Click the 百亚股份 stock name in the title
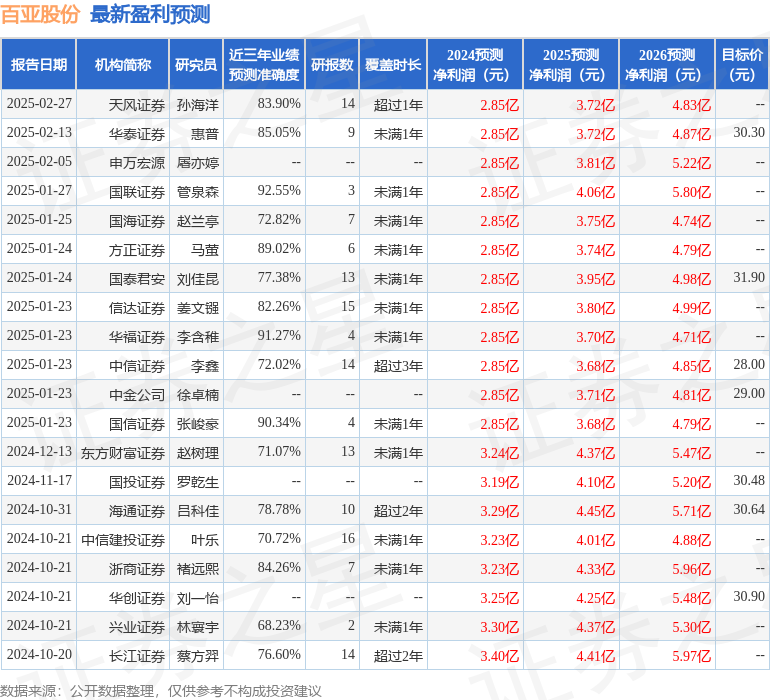The width and height of the screenshot is (770, 700). pos(41,14)
